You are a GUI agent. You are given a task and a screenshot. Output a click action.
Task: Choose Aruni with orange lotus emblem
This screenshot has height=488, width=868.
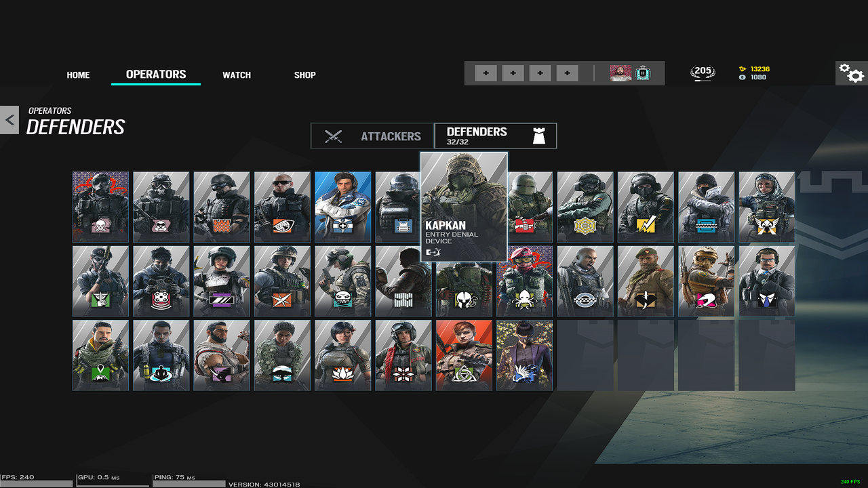[x=342, y=356]
